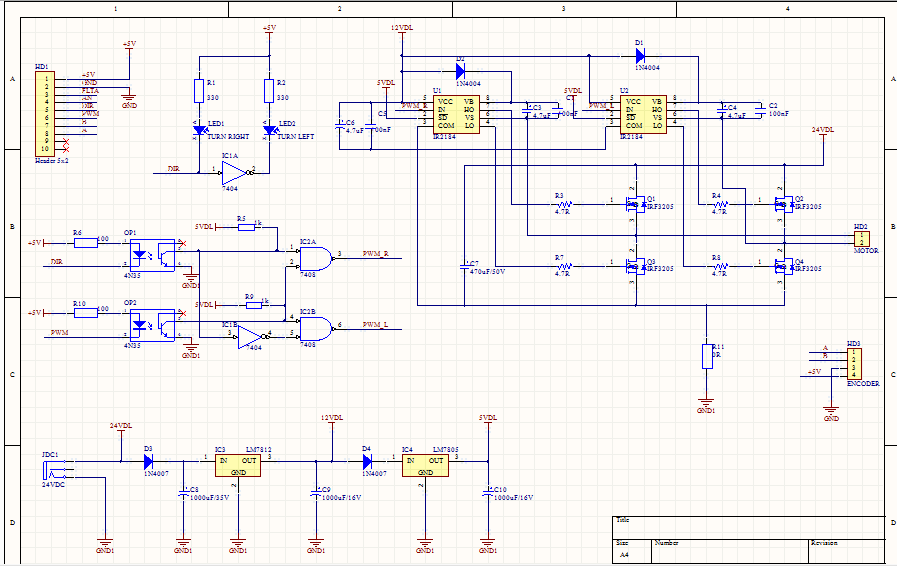897x569 pixels.
Task: Select the IR2184 chip U2
Action: click(x=643, y=114)
